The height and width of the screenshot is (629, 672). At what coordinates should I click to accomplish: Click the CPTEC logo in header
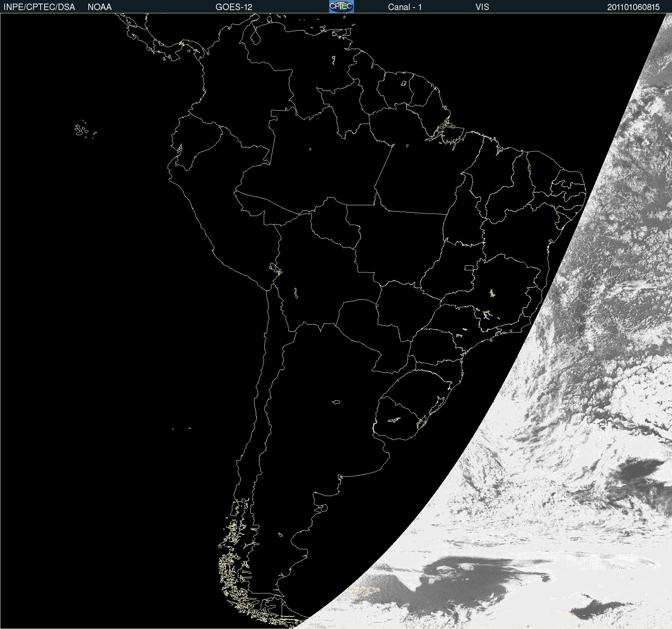(341, 6)
